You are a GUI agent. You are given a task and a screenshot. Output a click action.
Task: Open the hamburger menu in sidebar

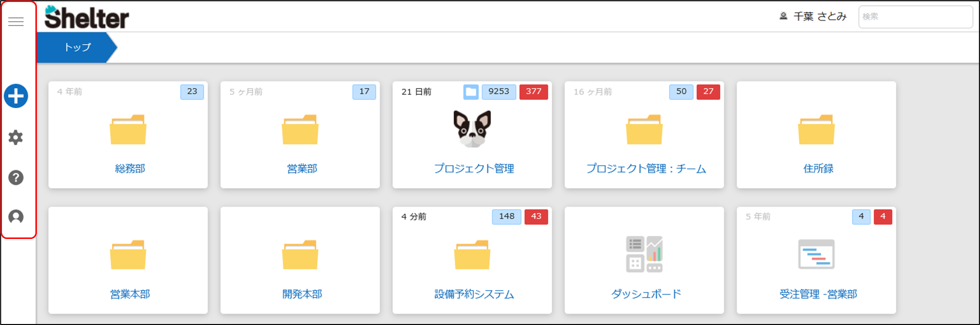point(16,22)
